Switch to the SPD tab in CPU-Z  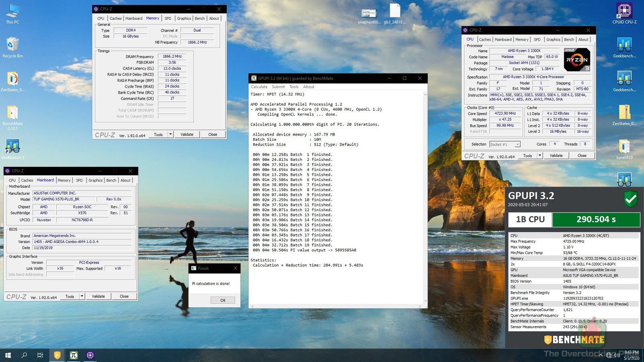pyautogui.click(x=168, y=19)
